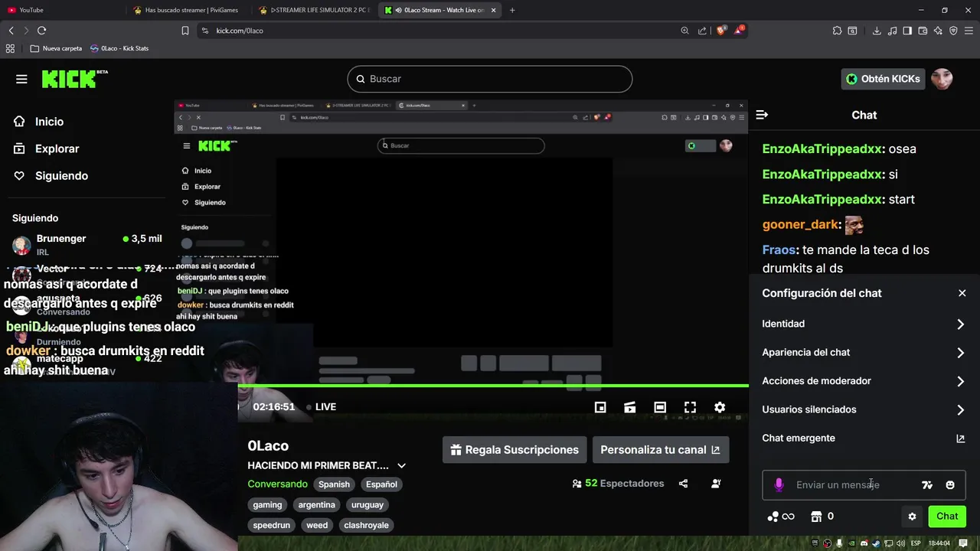980x551 pixels.
Task: Click channel points infinity icon
Action: (x=781, y=517)
